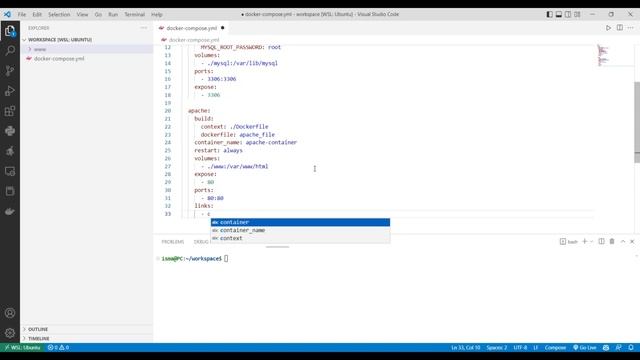
Task: Change the LF end of line sequence
Action: [536, 348]
